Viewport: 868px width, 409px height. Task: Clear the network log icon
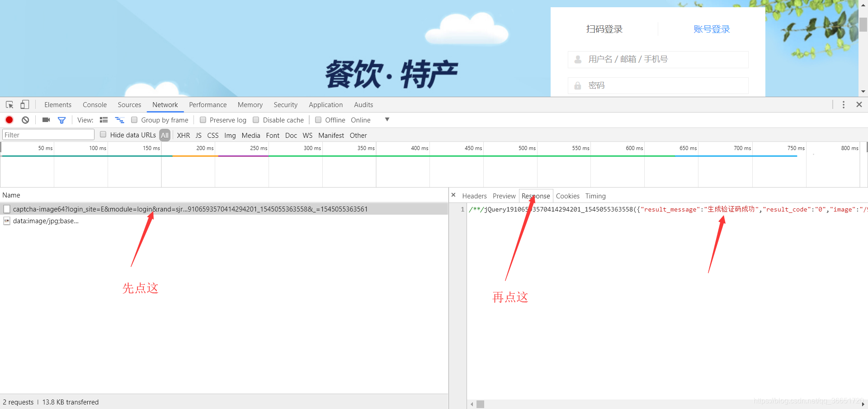click(x=25, y=120)
